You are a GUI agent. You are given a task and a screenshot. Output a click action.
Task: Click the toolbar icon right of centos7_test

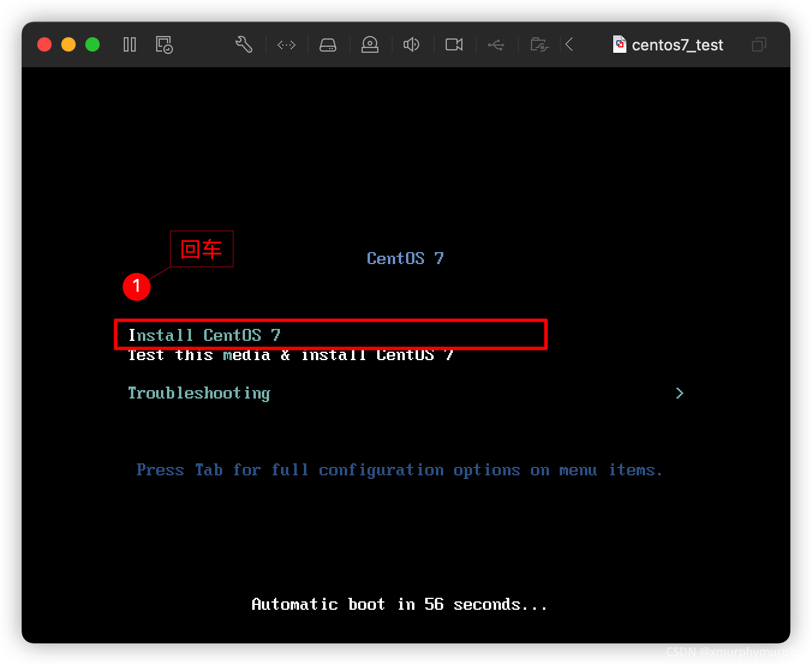pos(759,44)
